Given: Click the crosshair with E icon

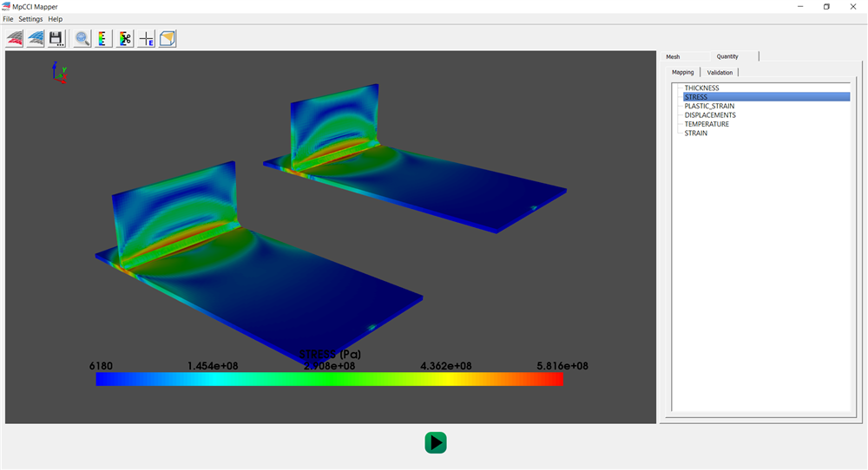Looking at the screenshot, I should coord(147,38).
